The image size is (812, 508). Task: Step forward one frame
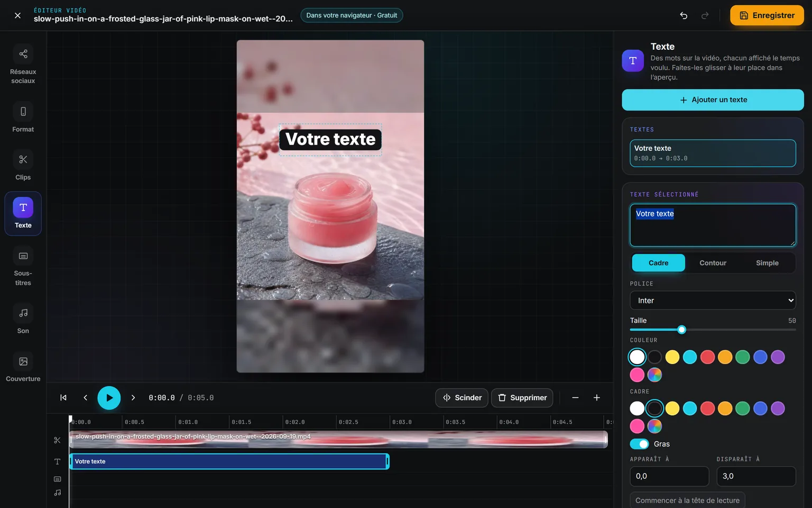(x=133, y=398)
